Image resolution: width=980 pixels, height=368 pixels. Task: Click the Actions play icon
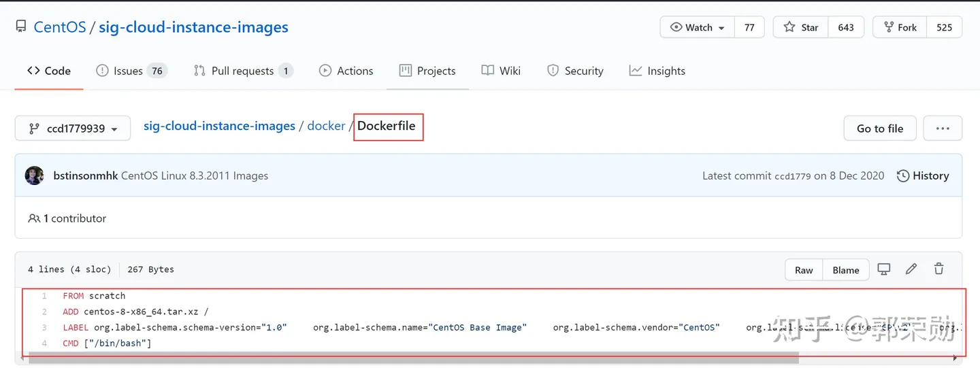tap(325, 71)
